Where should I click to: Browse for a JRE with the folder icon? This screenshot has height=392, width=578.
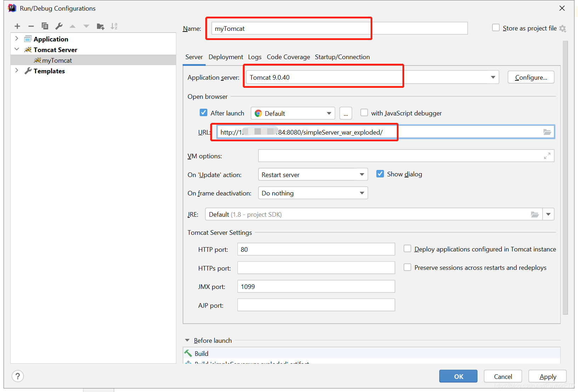[535, 214]
